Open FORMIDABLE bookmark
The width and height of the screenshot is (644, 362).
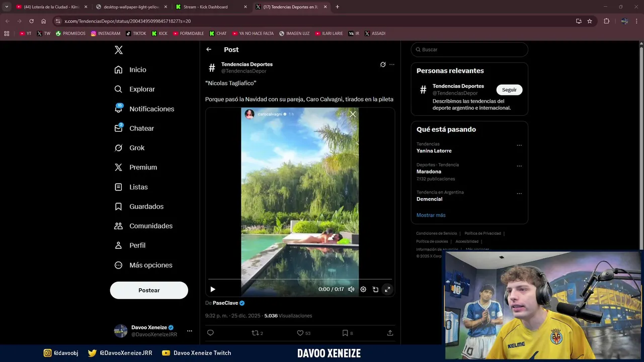click(188, 34)
